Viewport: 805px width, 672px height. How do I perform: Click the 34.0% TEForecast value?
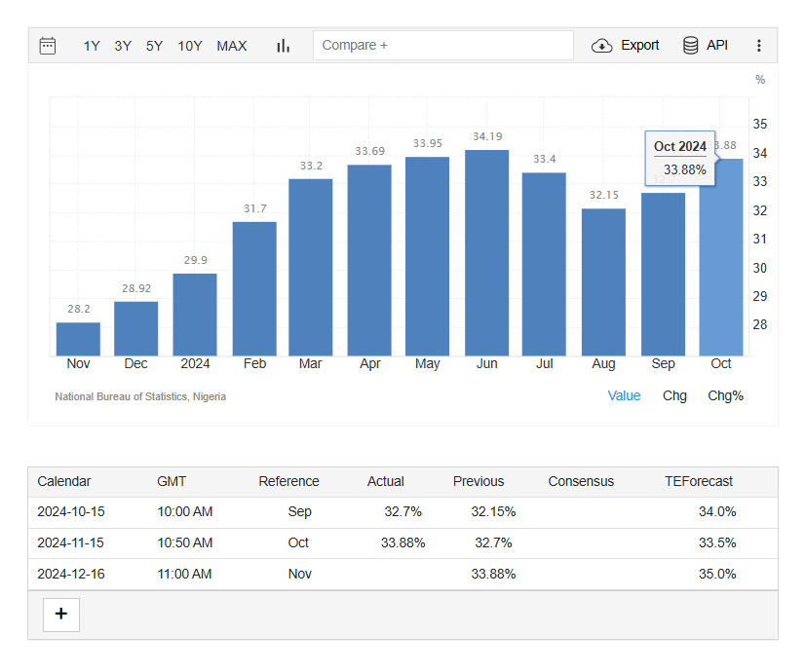pos(717,511)
